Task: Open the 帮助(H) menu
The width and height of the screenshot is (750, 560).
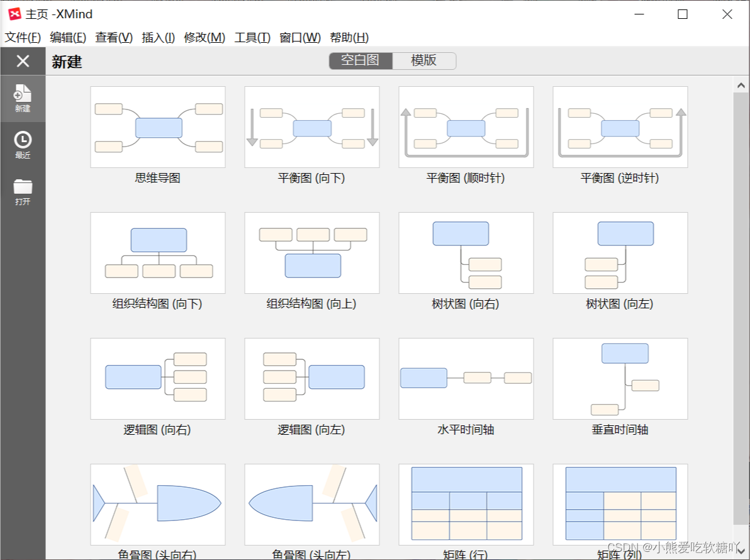Action: (x=349, y=37)
